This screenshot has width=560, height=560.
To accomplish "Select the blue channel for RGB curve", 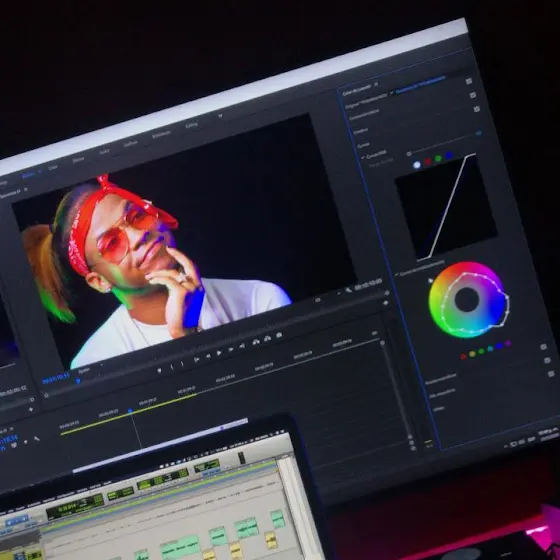I will pyautogui.click(x=449, y=155).
